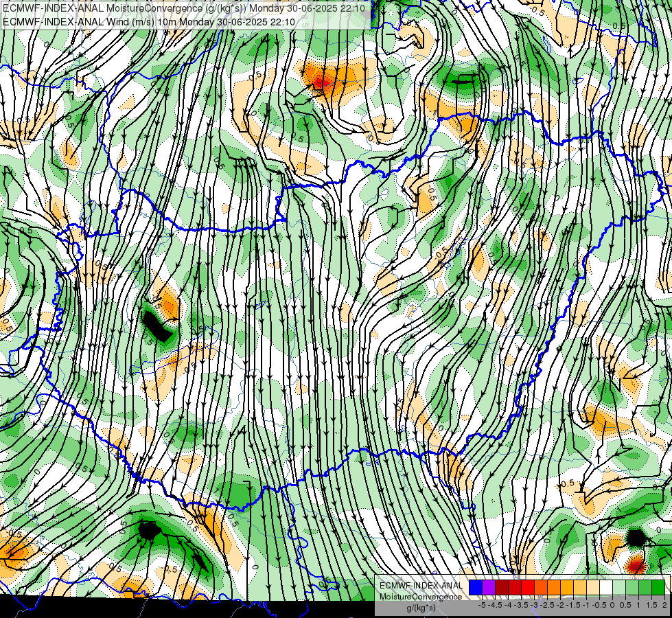Click the light orange swatch between -1.5 and -1
This screenshot has width=672, height=618.
click(x=580, y=587)
